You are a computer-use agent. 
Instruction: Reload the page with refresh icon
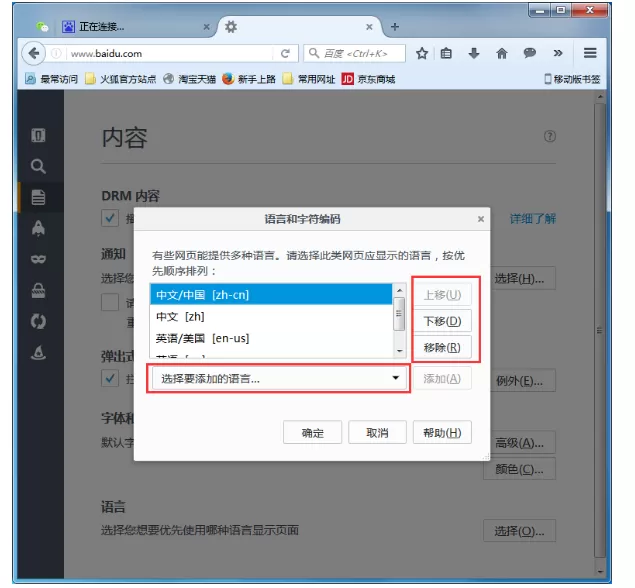(x=286, y=53)
